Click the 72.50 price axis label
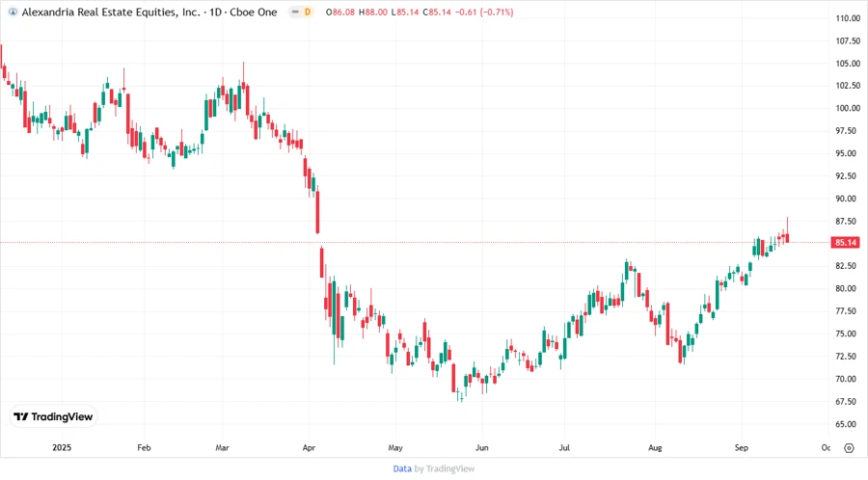This screenshot has width=868, height=480. (x=848, y=357)
